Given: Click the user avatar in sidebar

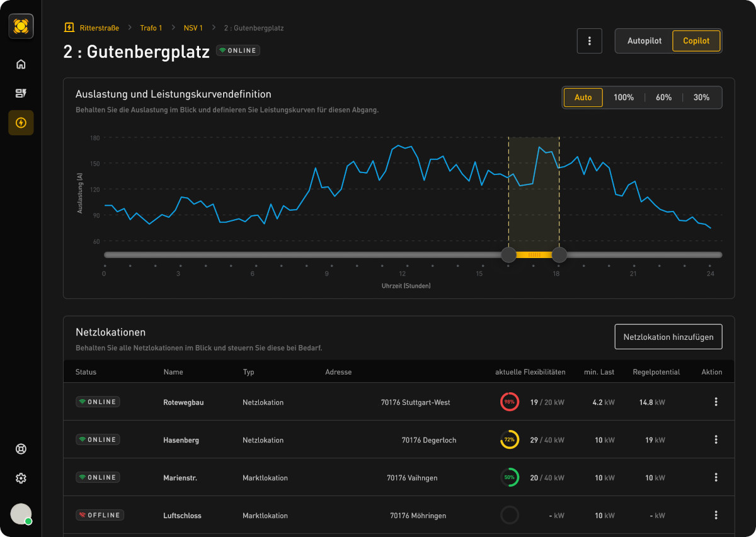Looking at the screenshot, I should point(21,514).
